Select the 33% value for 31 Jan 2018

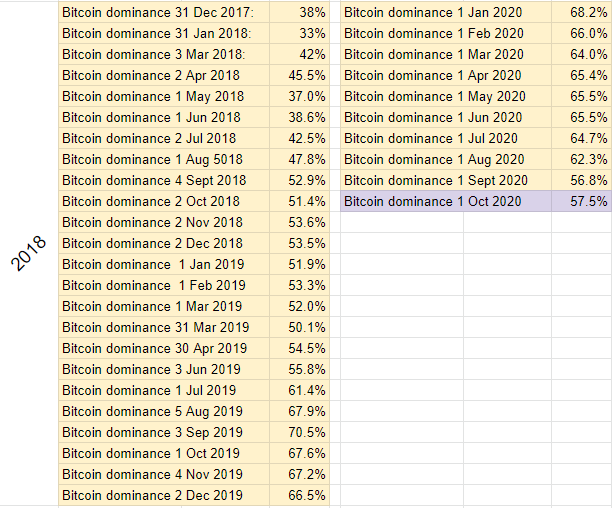299,34
